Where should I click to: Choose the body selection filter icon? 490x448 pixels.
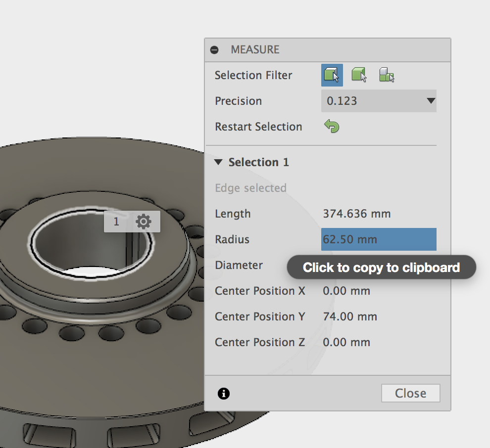coord(359,75)
